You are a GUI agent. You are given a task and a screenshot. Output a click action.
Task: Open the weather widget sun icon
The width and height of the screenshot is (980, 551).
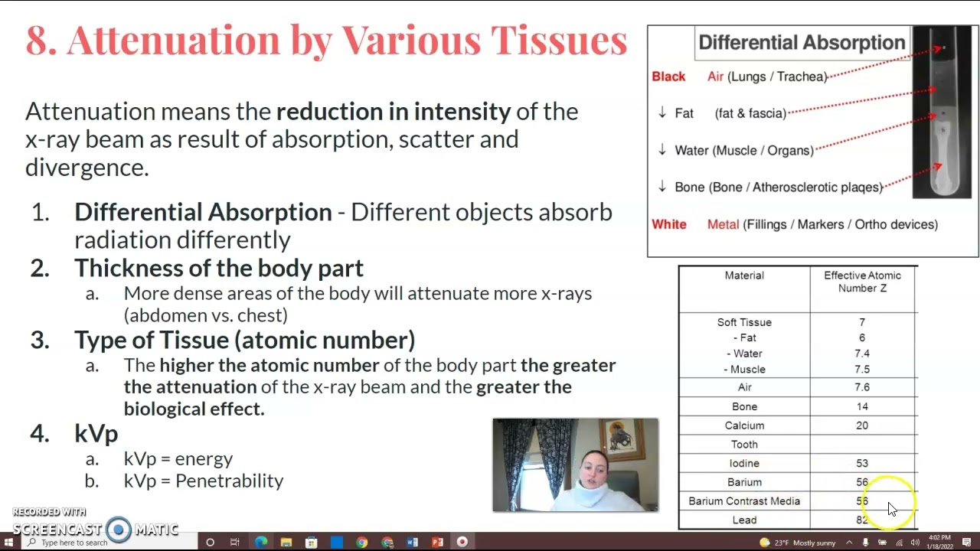coord(764,543)
